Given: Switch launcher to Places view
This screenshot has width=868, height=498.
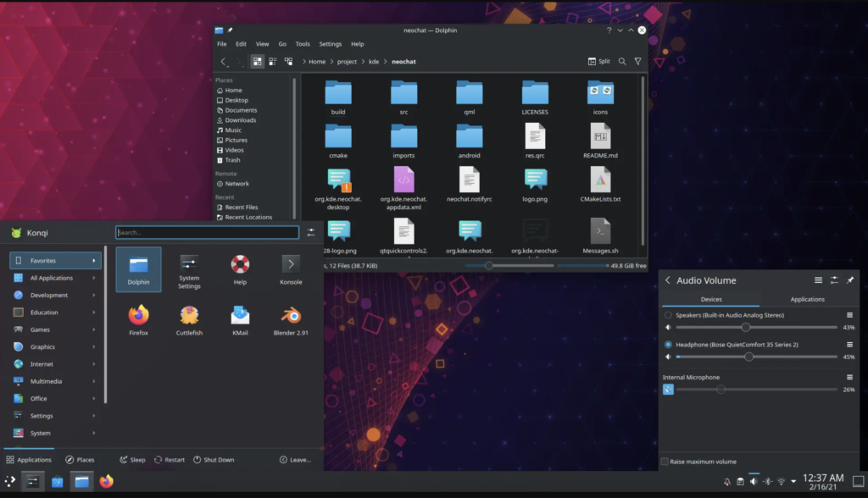Looking at the screenshot, I should tap(80, 460).
